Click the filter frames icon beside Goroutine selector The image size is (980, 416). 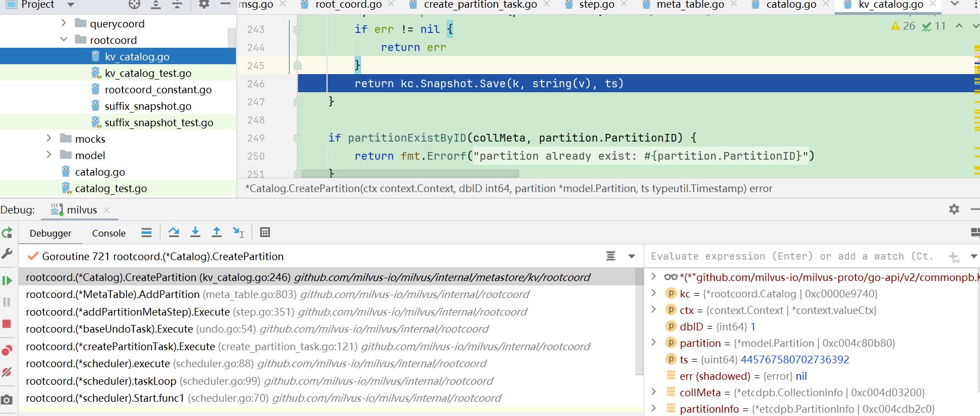tap(611, 256)
